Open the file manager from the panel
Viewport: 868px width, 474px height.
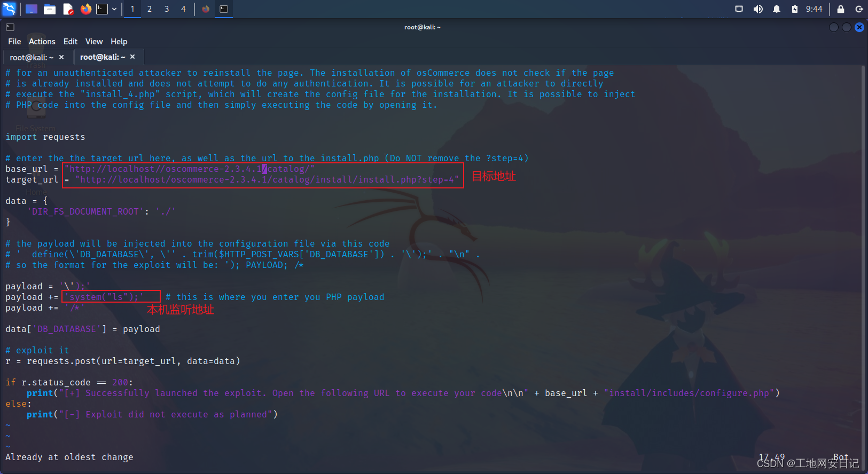click(50, 9)
